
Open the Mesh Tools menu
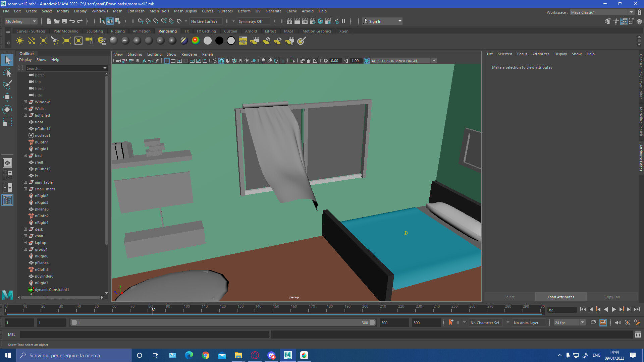pyautogui.click(x=159, y=11)
